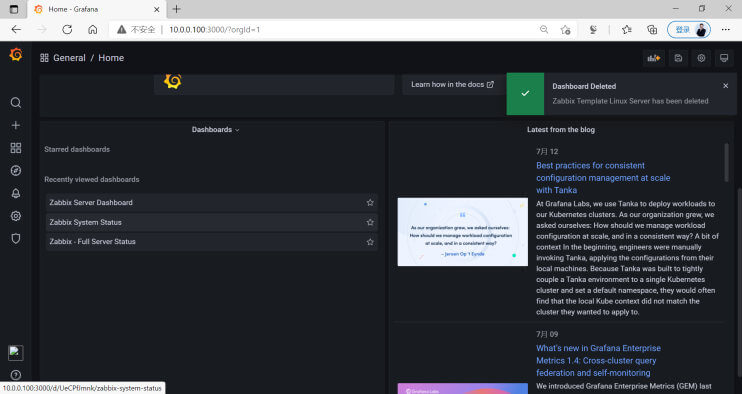Open Dashboard settings gear in top bar
Image resolution: width=742 pixels, height=394 pixels.
point(701,58)
